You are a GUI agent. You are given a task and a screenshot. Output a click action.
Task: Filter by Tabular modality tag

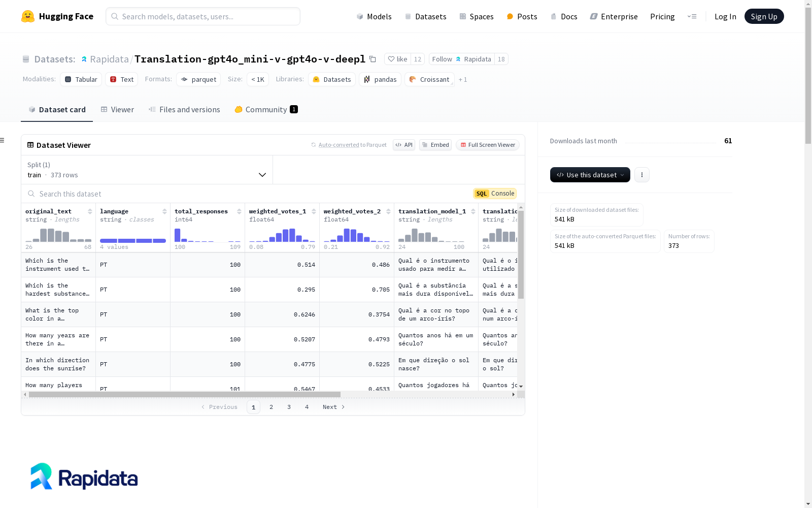81,79
